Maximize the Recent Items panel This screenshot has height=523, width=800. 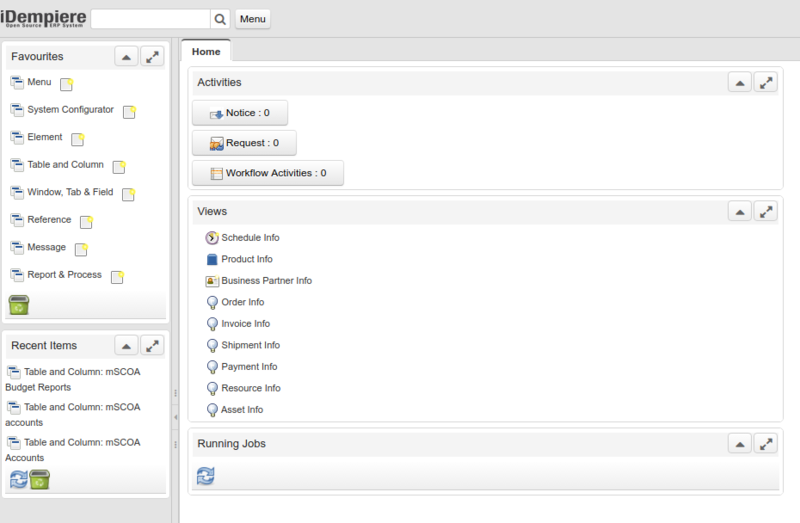(x=152, y=346)
